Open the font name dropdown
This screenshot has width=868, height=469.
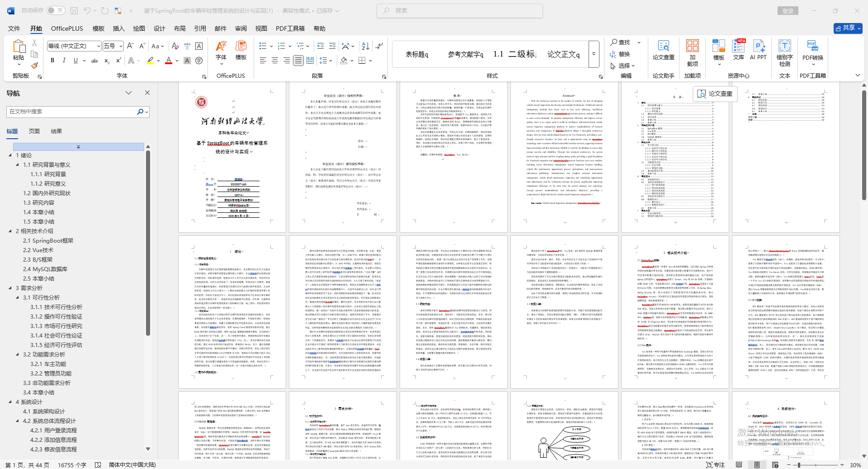[x=98, y=46]
